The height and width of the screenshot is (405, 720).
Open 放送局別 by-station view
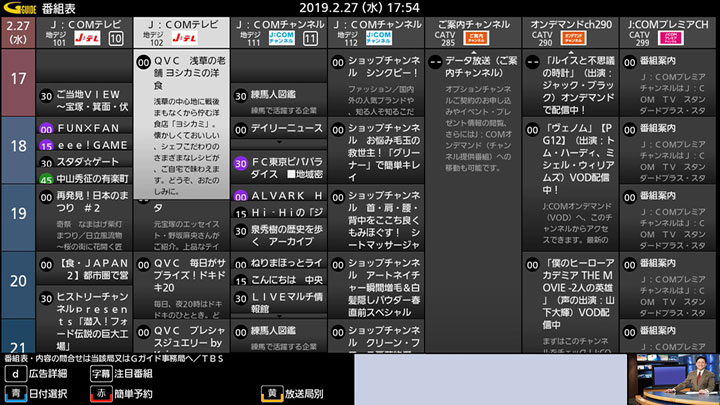304,394
